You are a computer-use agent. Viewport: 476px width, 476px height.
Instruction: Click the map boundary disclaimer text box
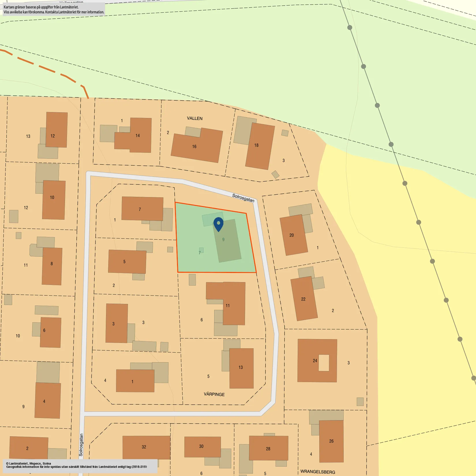pos(54,10)
